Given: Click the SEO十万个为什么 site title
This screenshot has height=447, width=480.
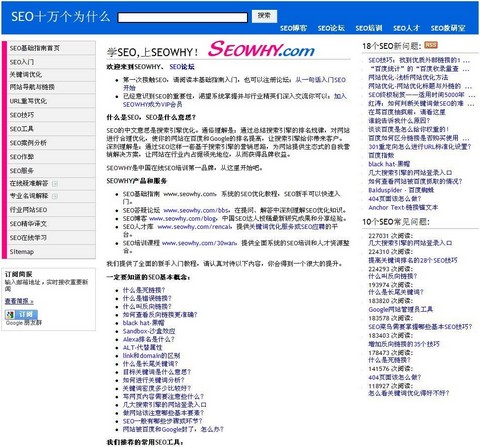Looking at the screenshot, I should pos(60,17).
